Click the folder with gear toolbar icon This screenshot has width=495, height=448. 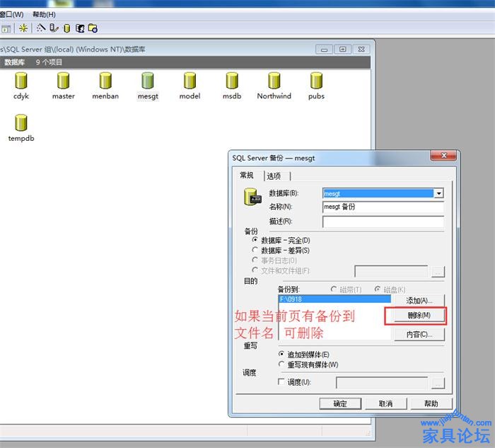93,28
